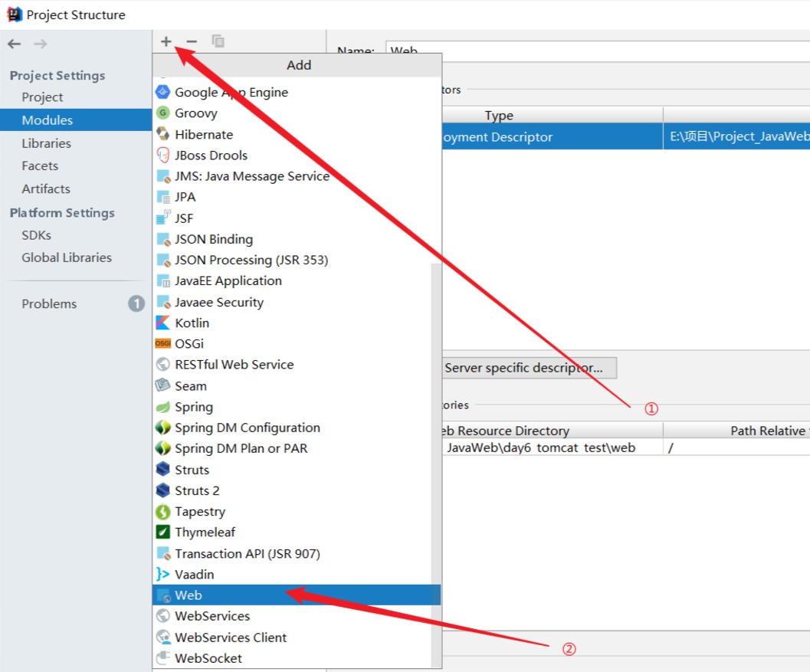Click the descriptor path E:\项目\Project_JavaWeb cell
Image resolution: width=810 pixels, height=672 pixels.
pos(737,136)
